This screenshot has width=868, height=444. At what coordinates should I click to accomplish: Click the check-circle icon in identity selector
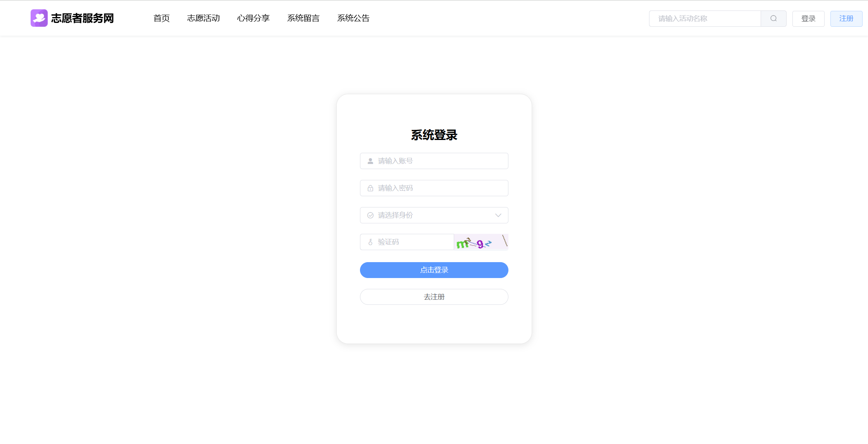pyautogui.click(x=370, y=215)
